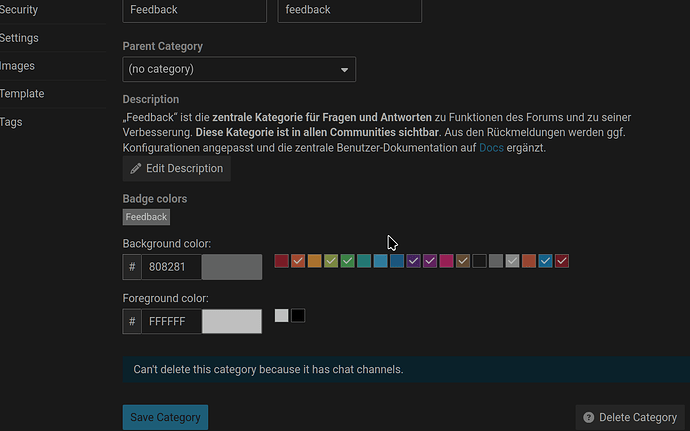Image resolution: width=690 pixels, height=431 pixels.
Task: Select the blue swatch with checkmark
Action: pyautogui.click(x=545, y=261)
